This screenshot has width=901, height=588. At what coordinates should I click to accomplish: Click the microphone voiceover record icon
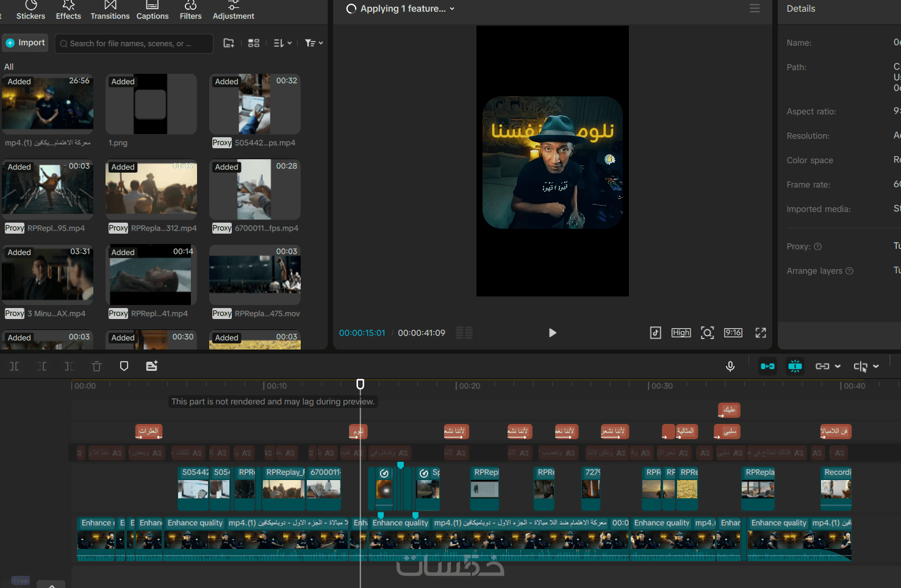[x=730, y=366]
